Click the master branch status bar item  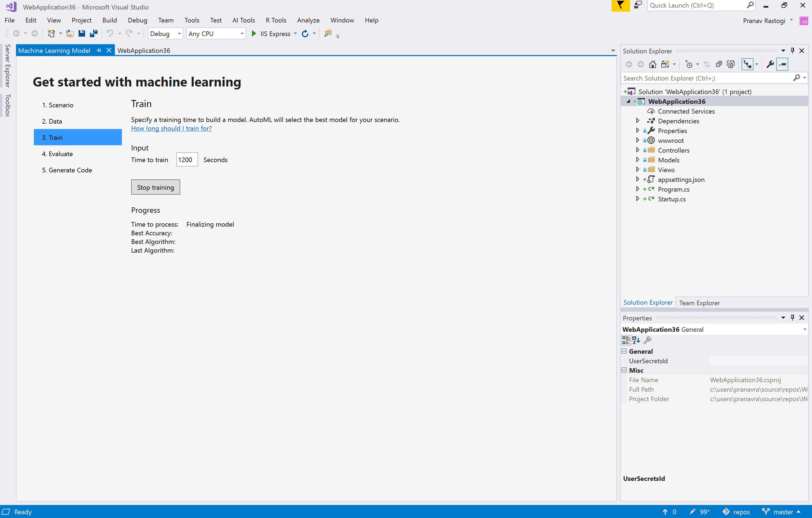point(781,512)
